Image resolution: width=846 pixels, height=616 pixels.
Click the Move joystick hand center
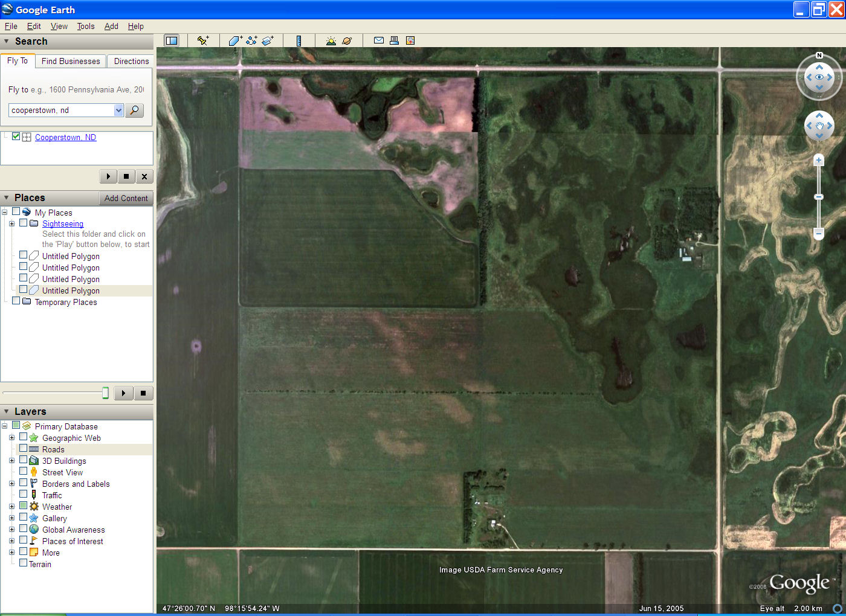click(819, 126)
